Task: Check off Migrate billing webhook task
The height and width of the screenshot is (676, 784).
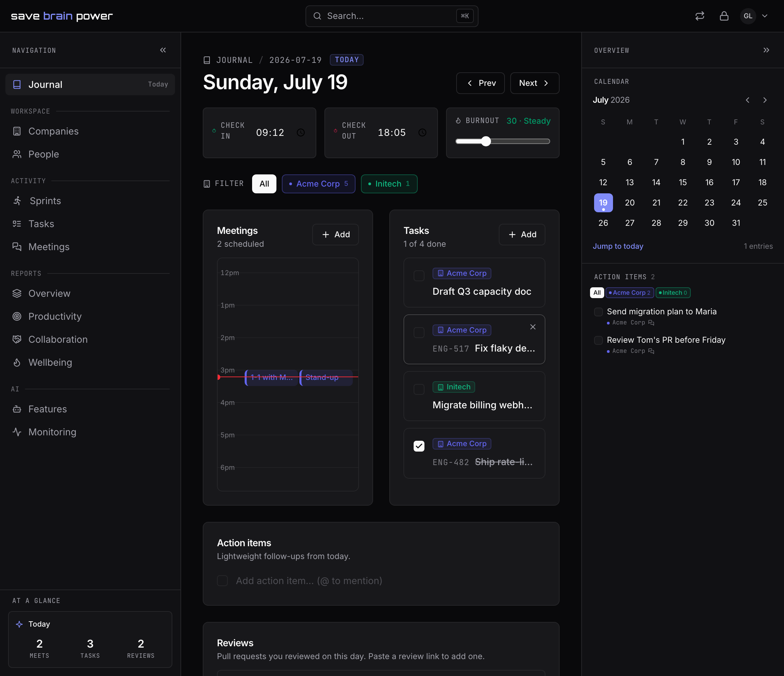Action: point(419,389)
